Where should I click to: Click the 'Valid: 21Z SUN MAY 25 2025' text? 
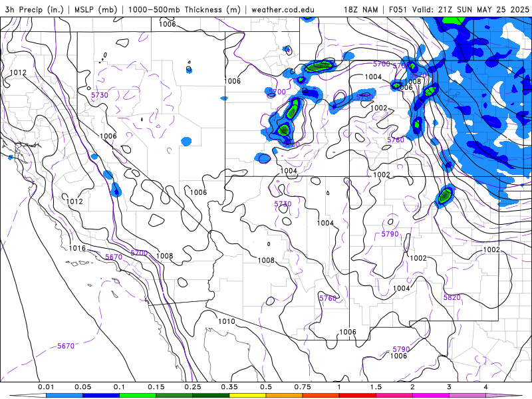click(471, 10)
